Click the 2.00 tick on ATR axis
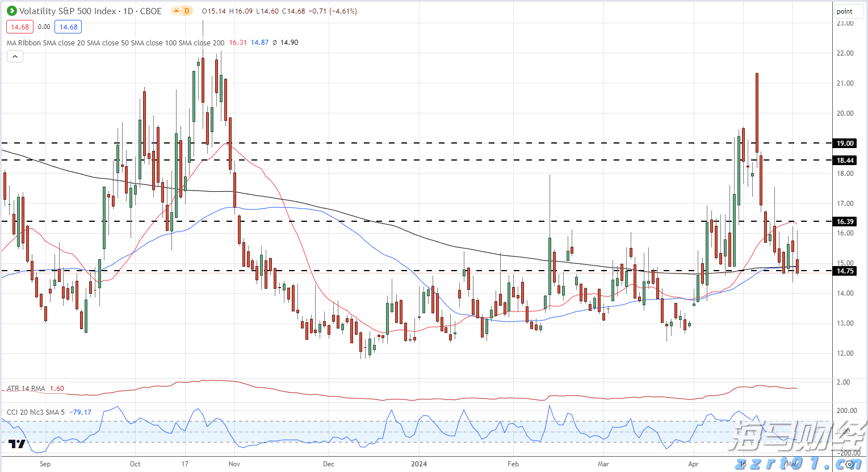Screen dimensions: 868x472 point(844,382)
